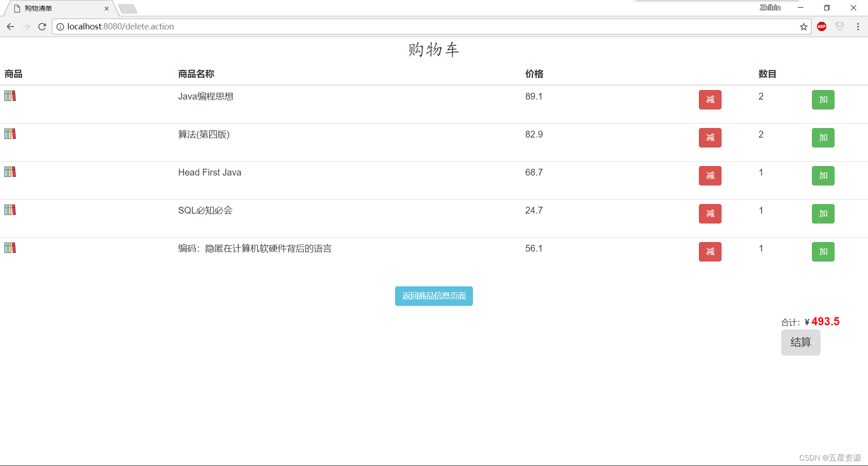This screenshot has height=466, width=868.
Task: Click the total amount 493.5
Action: [x=826, y=322]
